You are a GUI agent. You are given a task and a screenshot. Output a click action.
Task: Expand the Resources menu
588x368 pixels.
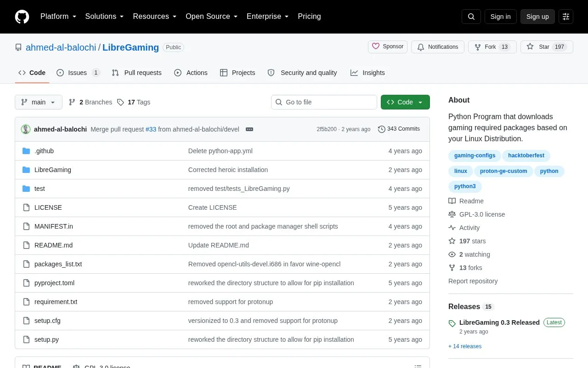point(155,17)
